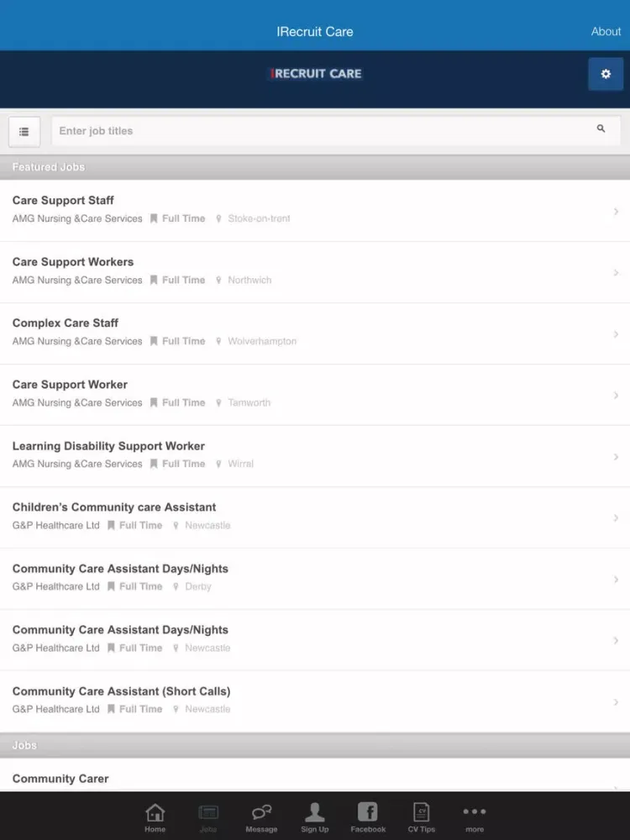Select Children's Community care Assistant title
Screen dimensions: 630x840
coord(114,507)
